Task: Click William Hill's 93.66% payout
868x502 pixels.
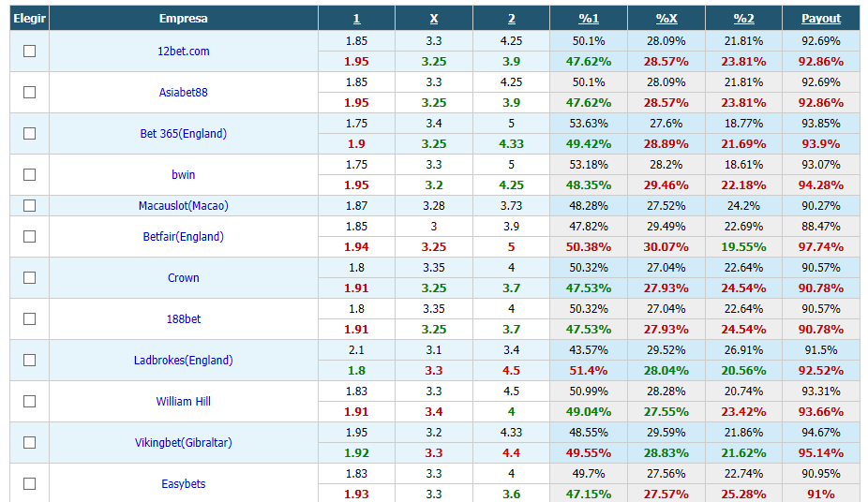Action: pyautogui.click(x=821, y=411)
